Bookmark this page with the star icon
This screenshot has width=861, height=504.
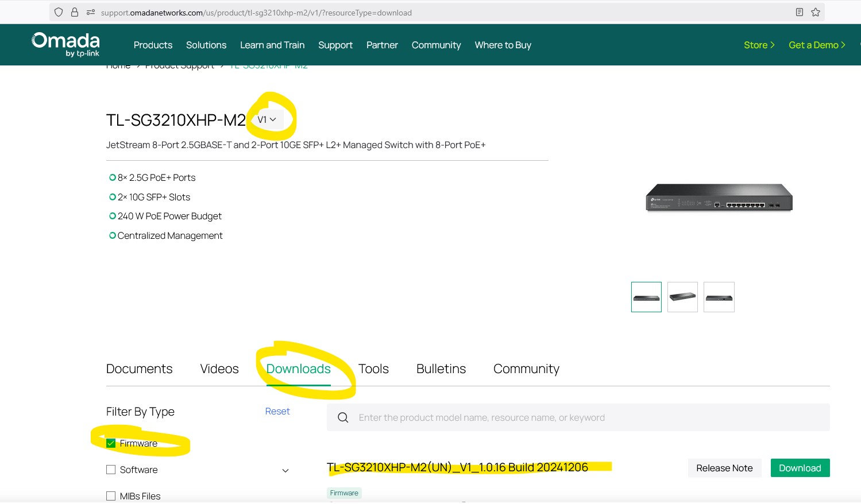pyautogui.click(x=816, y=12)
